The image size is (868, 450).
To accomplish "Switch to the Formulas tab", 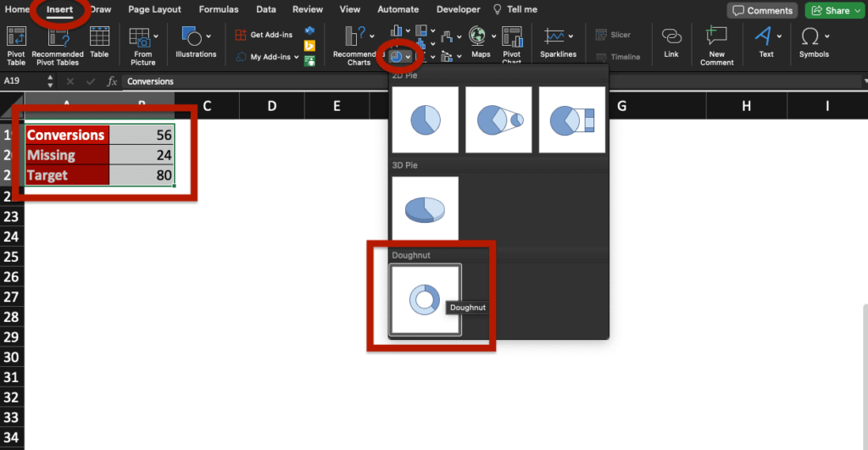I will click(218, 9).
